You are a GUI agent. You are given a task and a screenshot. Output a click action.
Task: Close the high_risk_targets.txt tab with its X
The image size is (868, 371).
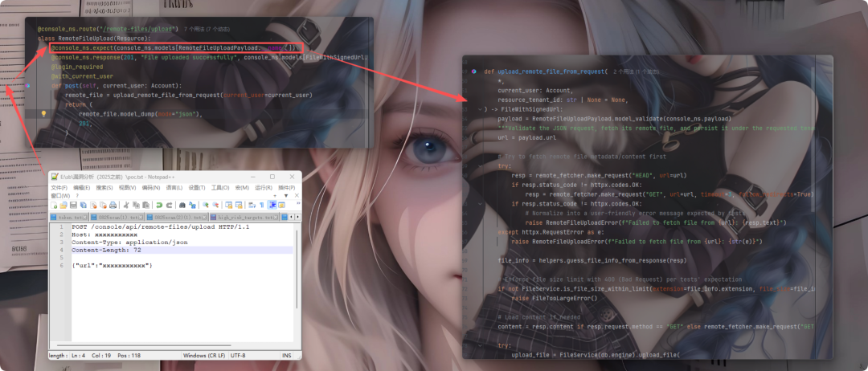click(276, 217)
